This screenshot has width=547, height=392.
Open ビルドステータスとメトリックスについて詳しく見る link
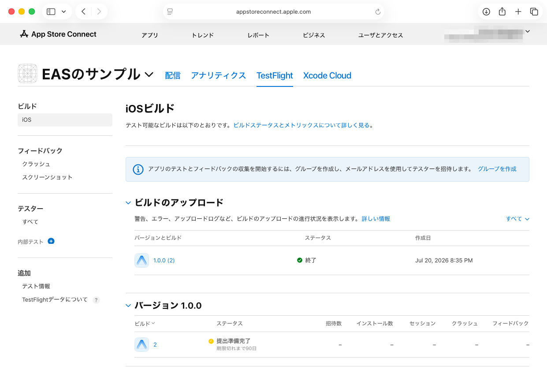point(301,125)
